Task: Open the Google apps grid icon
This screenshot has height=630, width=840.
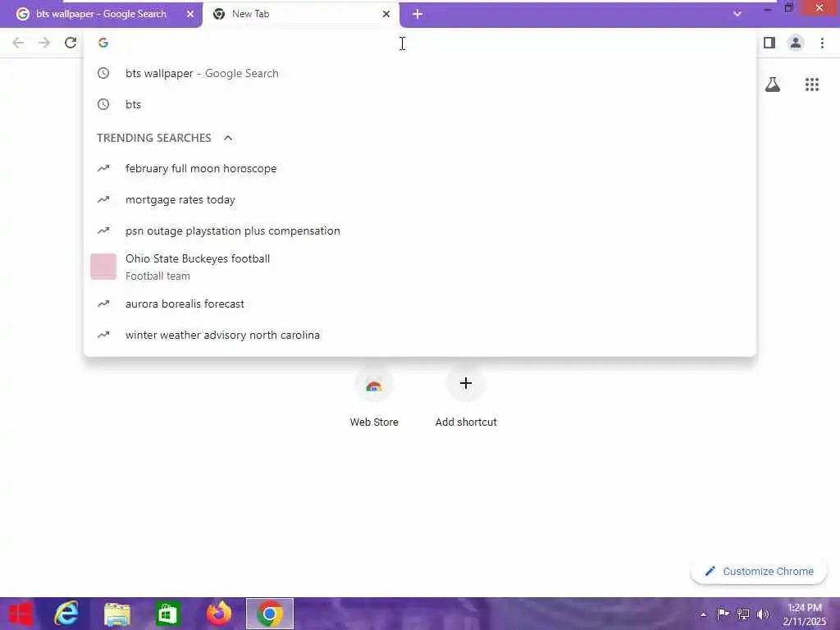Action: coord(811,84)
